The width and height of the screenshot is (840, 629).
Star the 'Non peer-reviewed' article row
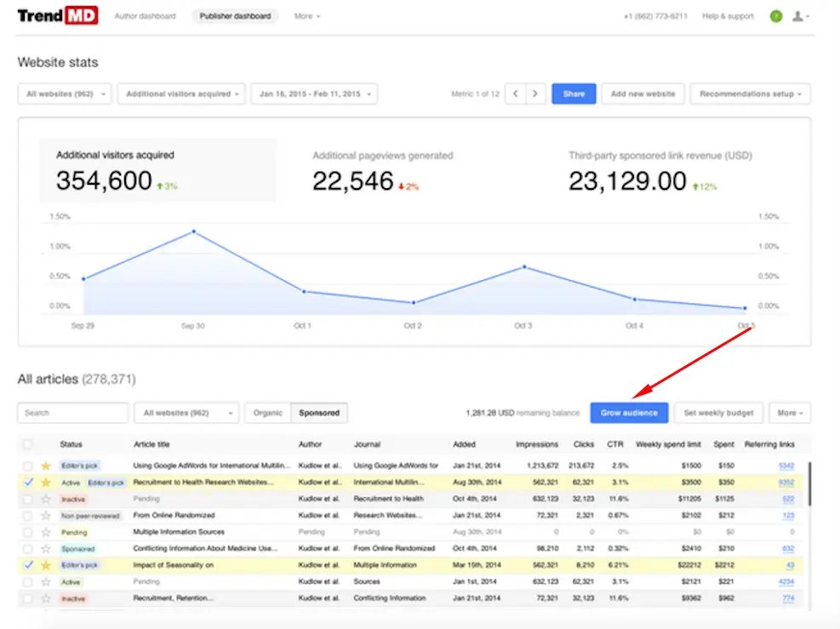coord(46,515)
